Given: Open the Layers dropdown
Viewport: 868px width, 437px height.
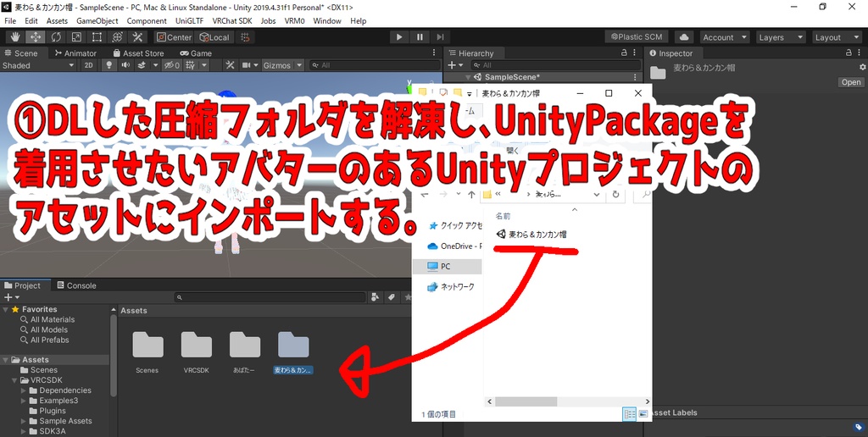Looking at the screenshot, I should 781,37.
